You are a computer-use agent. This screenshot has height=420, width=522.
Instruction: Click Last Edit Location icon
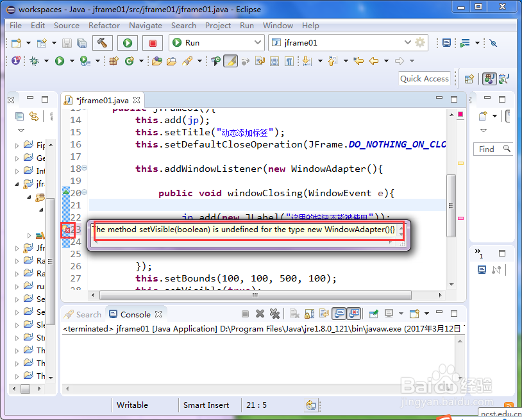358,61
